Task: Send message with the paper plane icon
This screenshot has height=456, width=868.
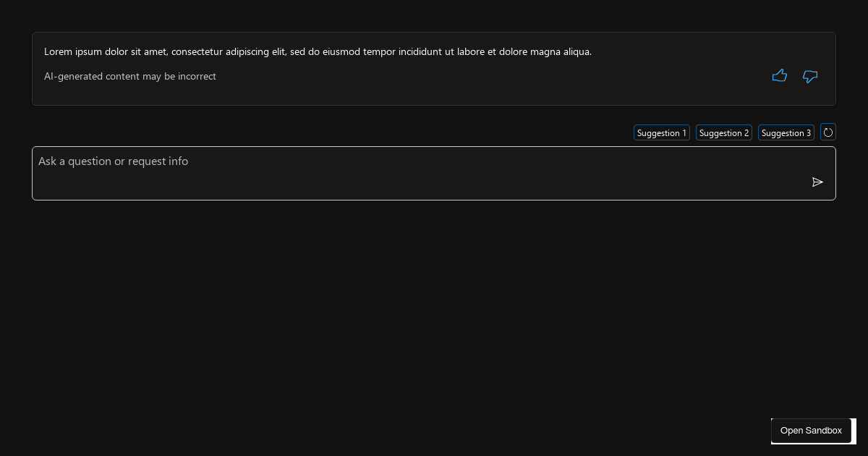Action: 817,182
